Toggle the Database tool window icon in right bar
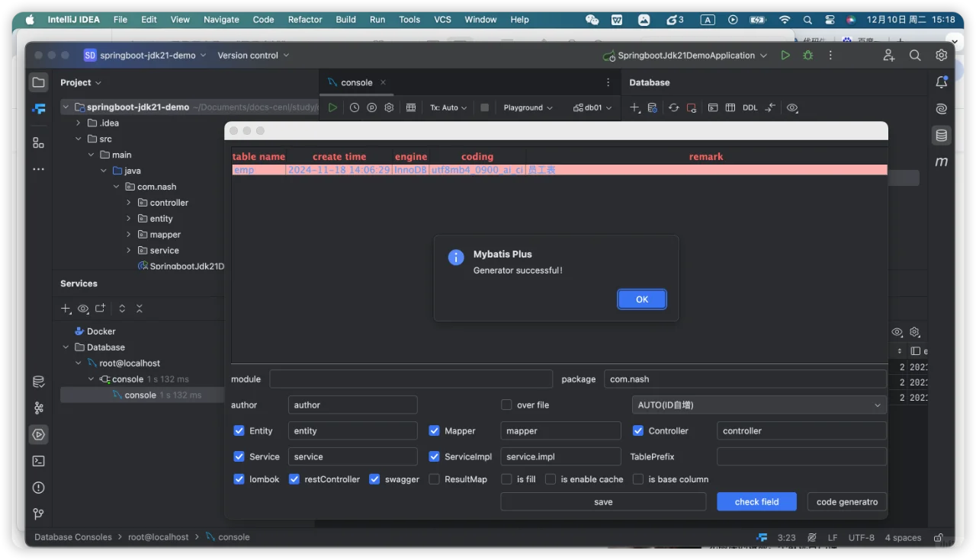Image resolution: width=976 pixels, height=560 pixels. click(x=942, y=136)
